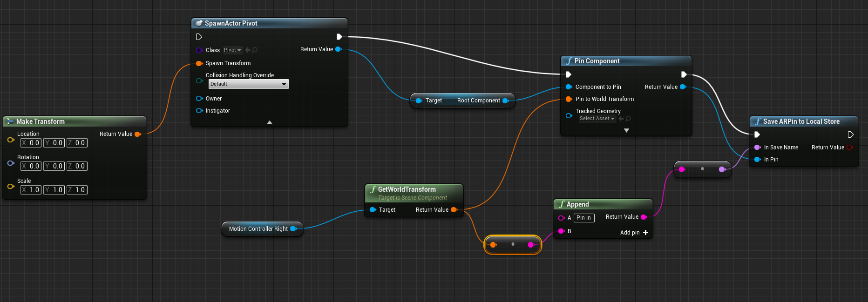
Task: Select the string-to-name conversion node near Save ARPin
Action: point(703,169)
